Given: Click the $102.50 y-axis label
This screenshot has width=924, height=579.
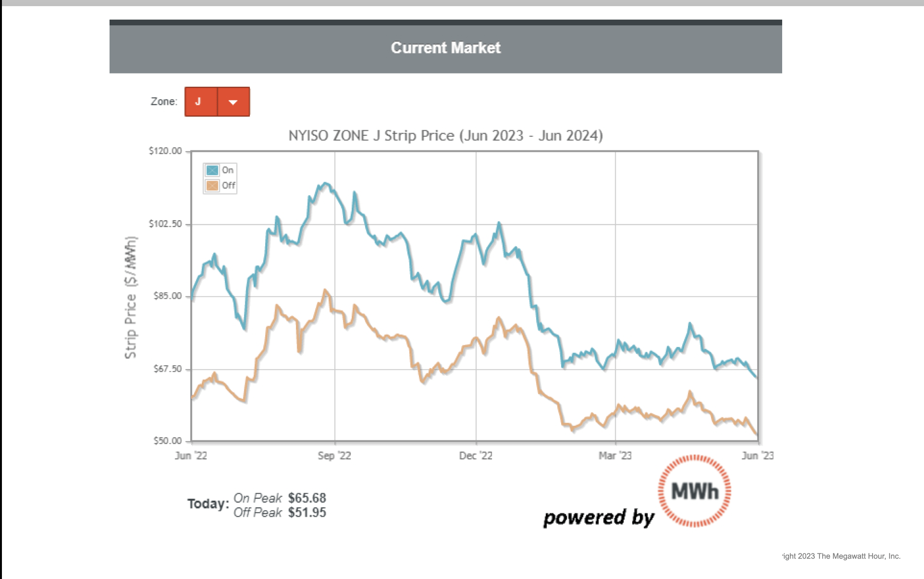Looking at the screenshot, I should (x=165, y=224).
